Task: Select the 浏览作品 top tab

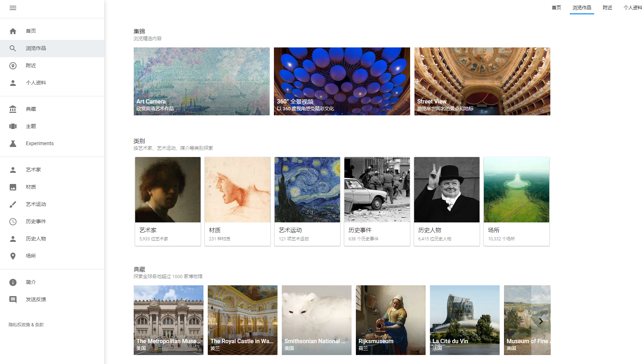Action: tap(582, 8)
